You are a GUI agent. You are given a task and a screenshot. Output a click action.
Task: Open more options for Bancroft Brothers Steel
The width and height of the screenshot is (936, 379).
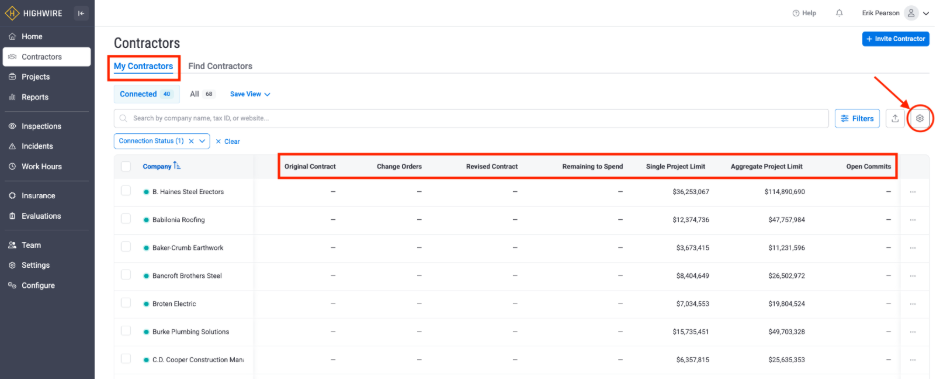click(x=913, y=276)
